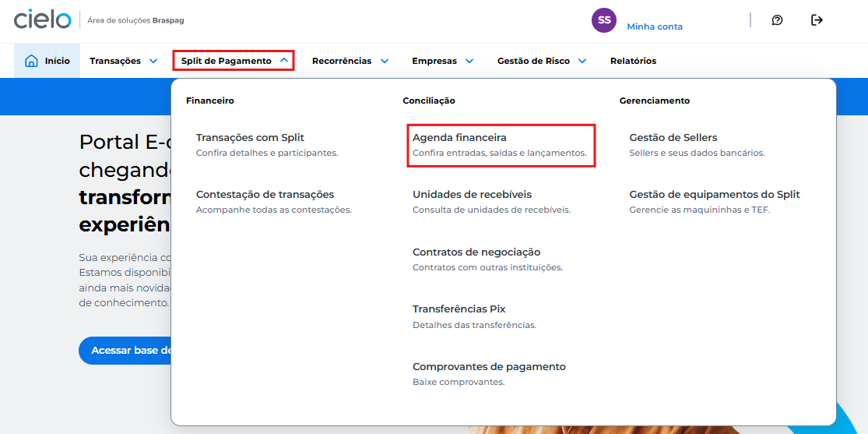Expand the Recorrências chevron arrow
Image resolution: width=868 pixels, height=434 pixels.
(x=385, y=61)
